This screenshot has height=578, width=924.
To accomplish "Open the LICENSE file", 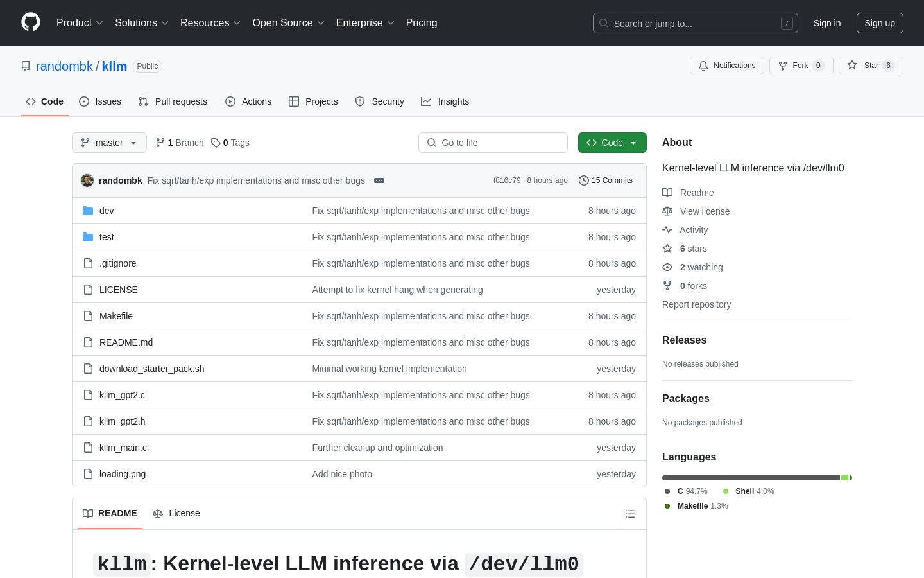I will pyautogui.click(x=119, y=290).
